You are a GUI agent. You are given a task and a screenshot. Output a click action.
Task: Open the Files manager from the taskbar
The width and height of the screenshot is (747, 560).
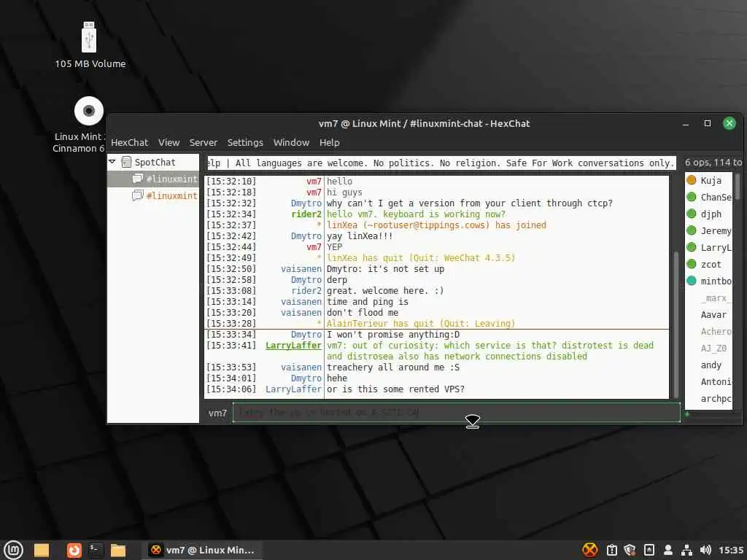(x=117, y=550)
